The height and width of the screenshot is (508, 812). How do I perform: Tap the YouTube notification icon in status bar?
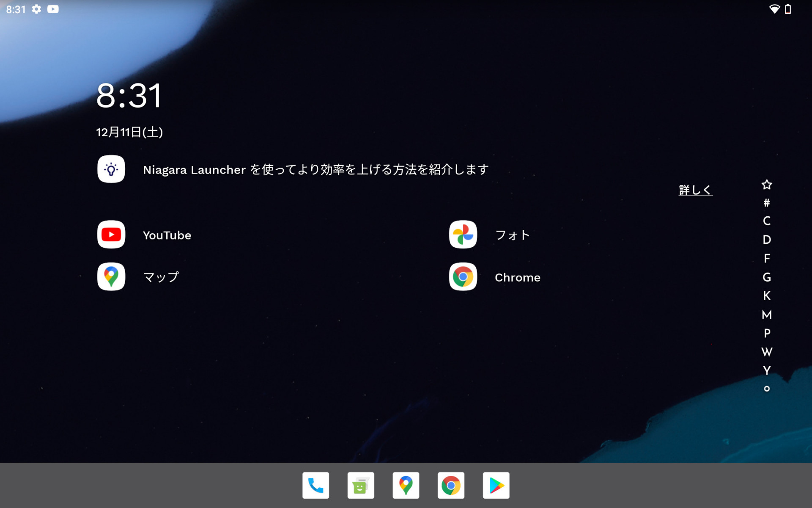53,9
